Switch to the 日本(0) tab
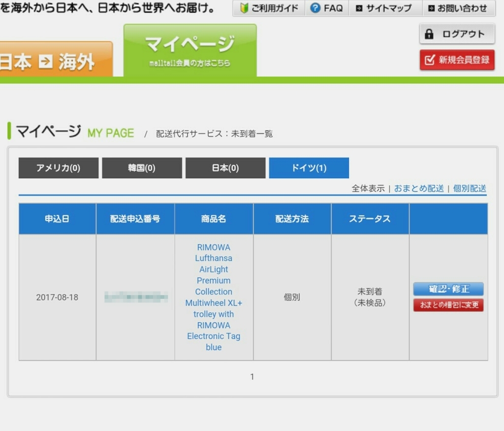 tap(225, 168)
